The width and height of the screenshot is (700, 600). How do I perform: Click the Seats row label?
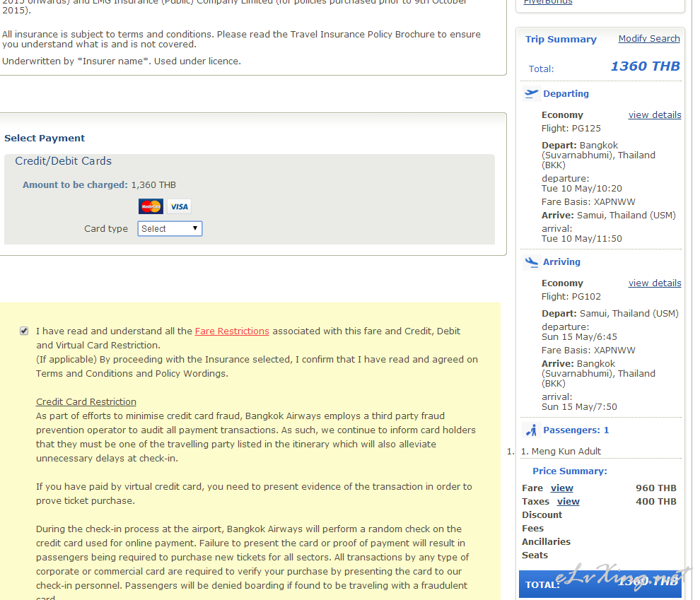coord(535,555)
